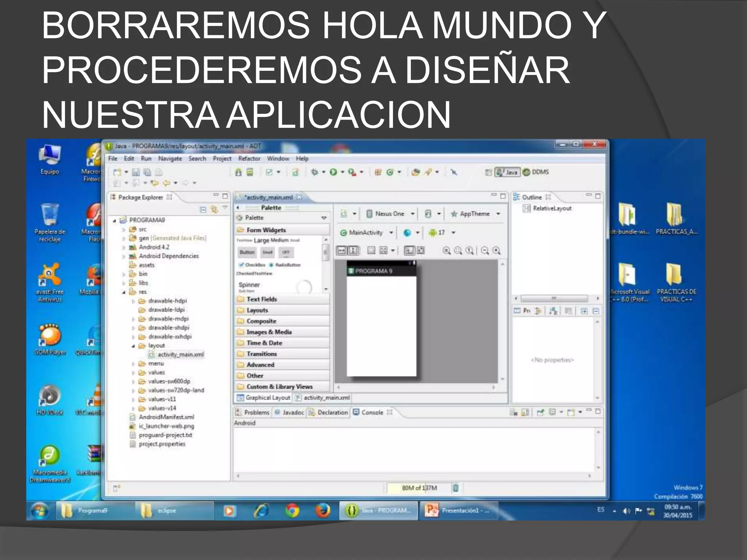
Task: Switch to the Java perspective button
Action: pos(507,172)
